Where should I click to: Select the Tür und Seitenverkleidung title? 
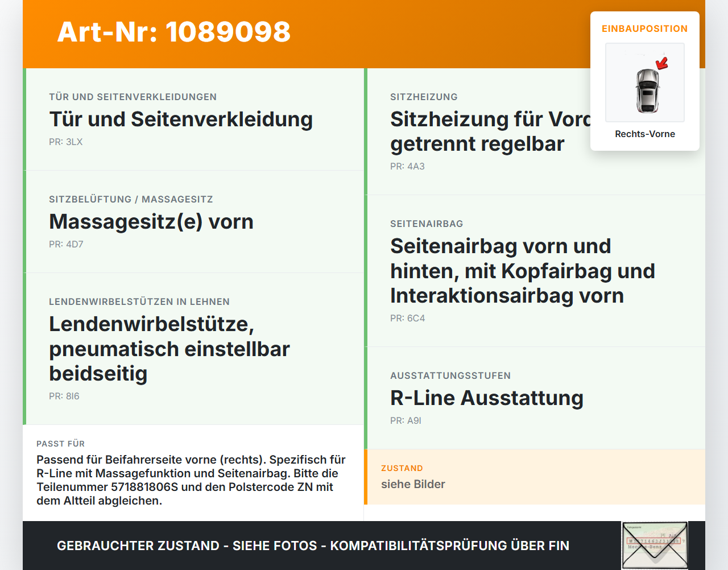181,119
